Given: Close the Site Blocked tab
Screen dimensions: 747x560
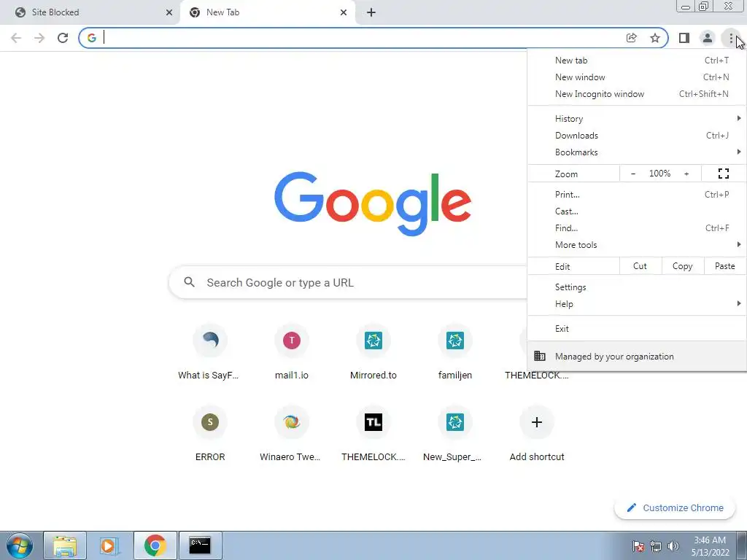Looking at the screenshot, I should pos(169,12).
